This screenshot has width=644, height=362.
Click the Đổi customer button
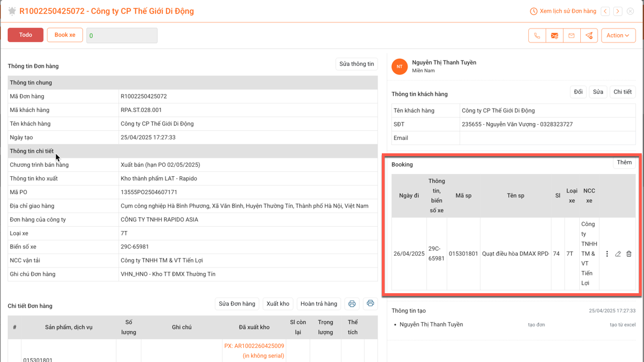(578, 92)
